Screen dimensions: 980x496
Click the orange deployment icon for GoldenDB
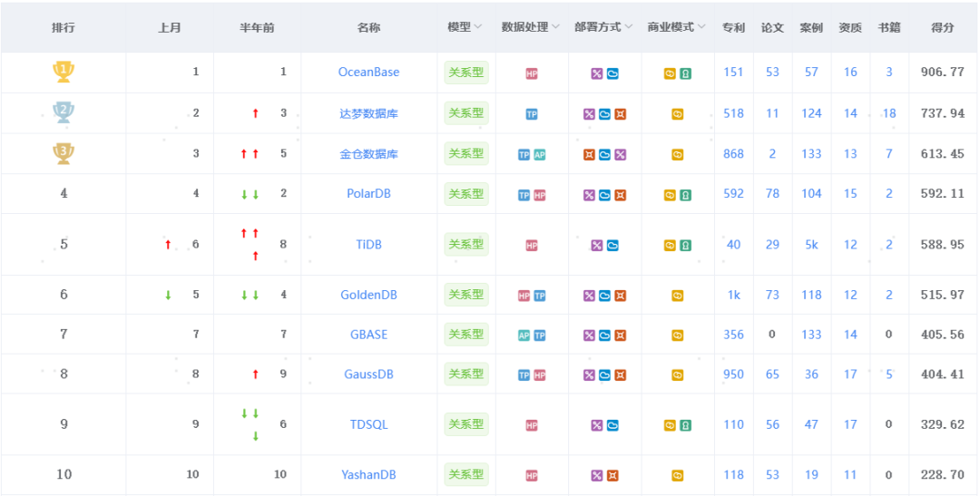[x=620, y=297]
